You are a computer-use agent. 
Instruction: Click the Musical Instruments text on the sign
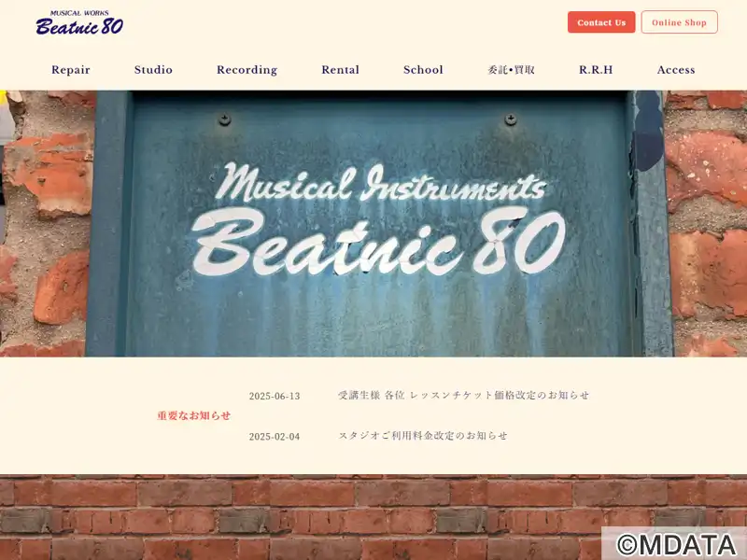381,183
